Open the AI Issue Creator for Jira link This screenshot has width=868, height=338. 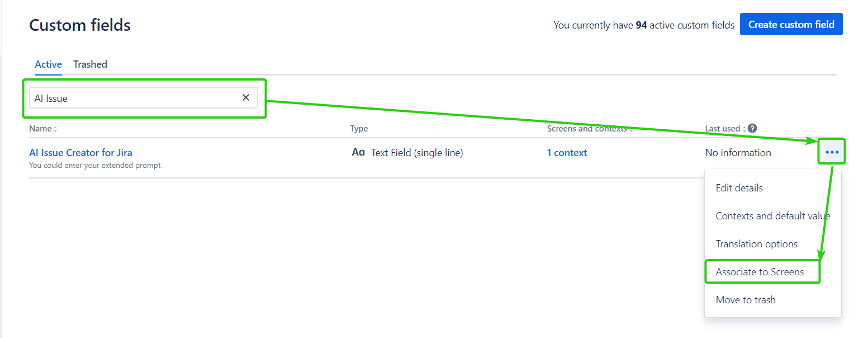[80, 153]
